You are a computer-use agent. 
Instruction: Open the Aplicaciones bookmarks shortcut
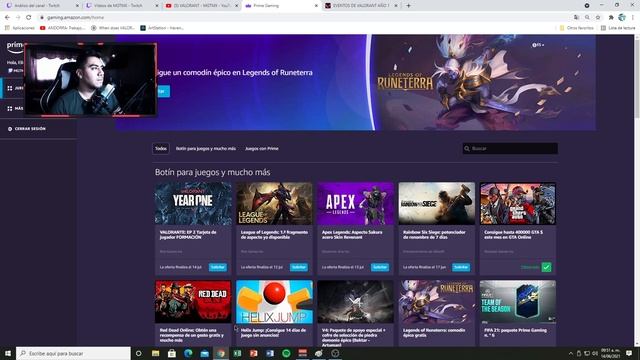[20, 28]
